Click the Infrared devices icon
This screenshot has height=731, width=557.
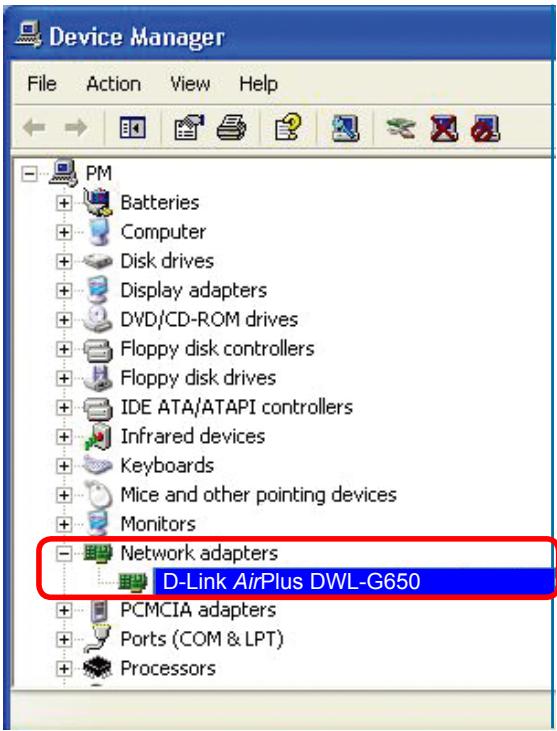[x=98, y=436]
